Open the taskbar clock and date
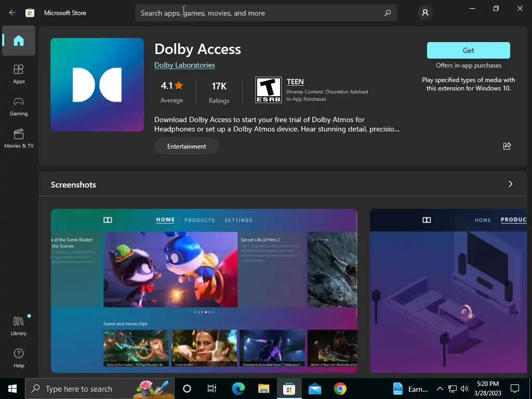 (488, 389)
